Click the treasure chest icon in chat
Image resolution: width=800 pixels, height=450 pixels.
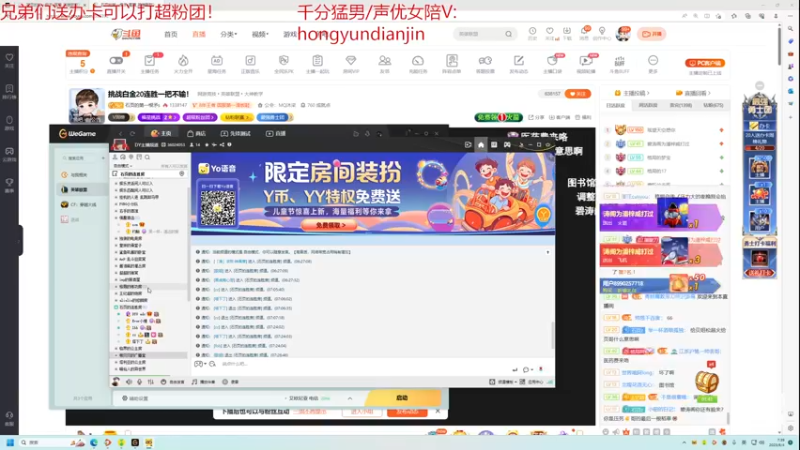(x=707, y=381)
